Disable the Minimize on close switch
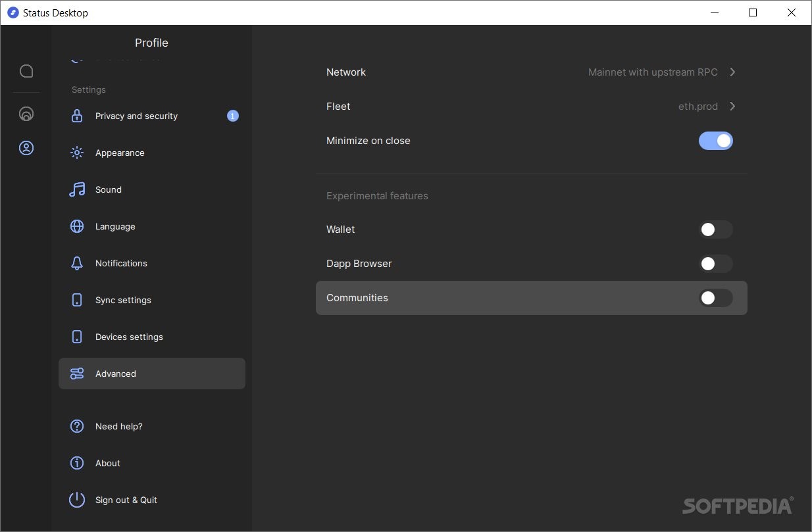Viewport: 812px width, 532px height. tap(716, 141)
